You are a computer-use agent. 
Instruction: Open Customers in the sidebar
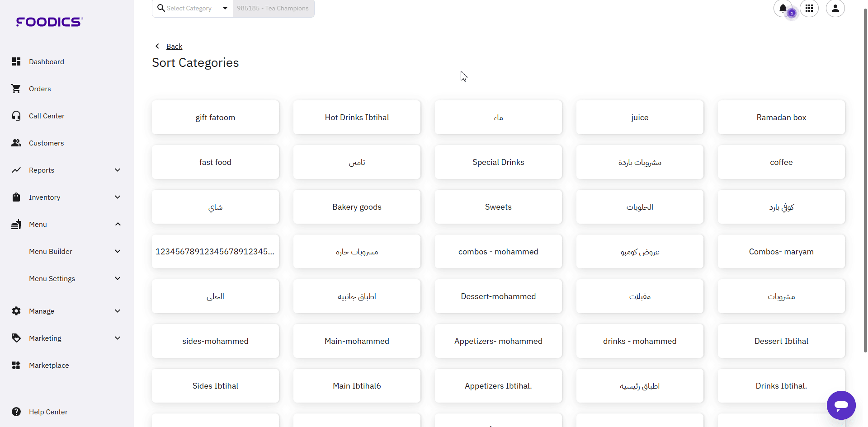point(46,143)
